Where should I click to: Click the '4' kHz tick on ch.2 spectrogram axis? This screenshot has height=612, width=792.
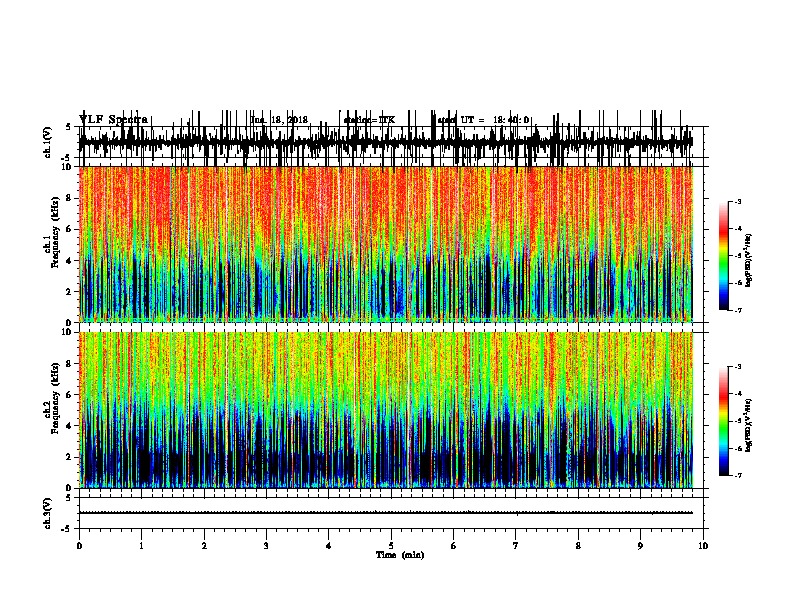tap(70, 426)
